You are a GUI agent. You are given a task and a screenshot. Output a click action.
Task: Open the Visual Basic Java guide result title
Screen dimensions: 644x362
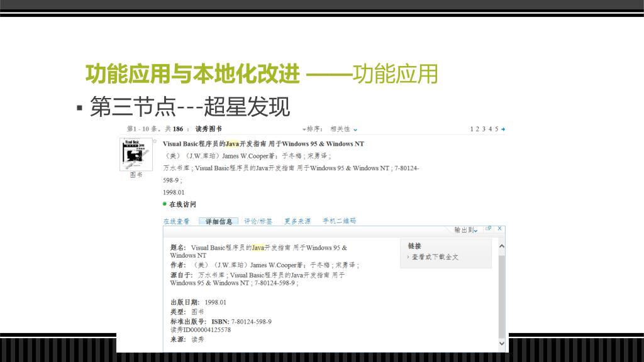264,144
